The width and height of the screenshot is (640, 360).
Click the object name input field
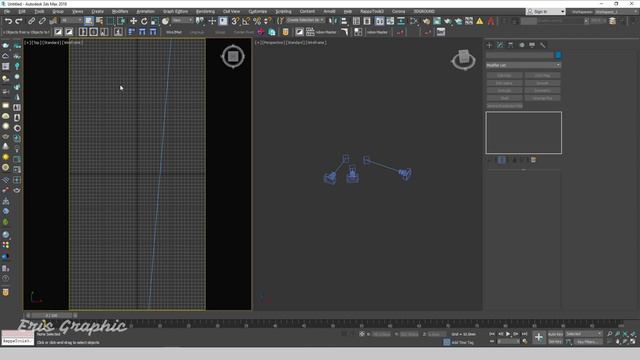pos(520,55)
